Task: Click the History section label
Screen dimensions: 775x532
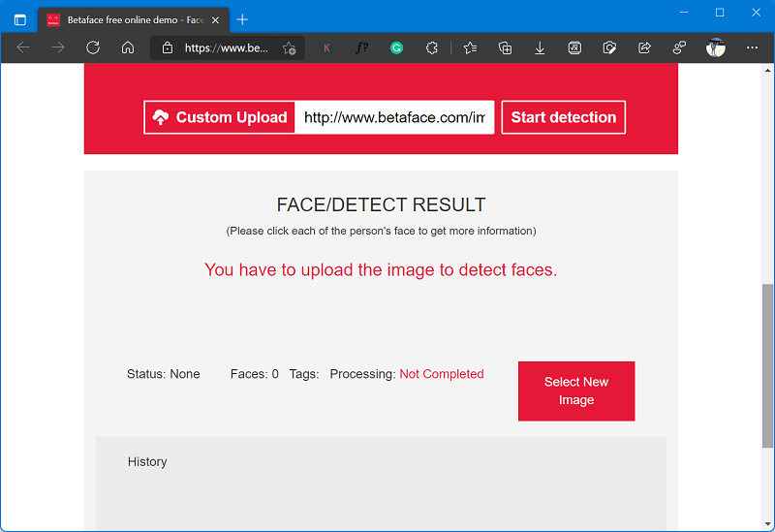Action: [x=147, y=461]
